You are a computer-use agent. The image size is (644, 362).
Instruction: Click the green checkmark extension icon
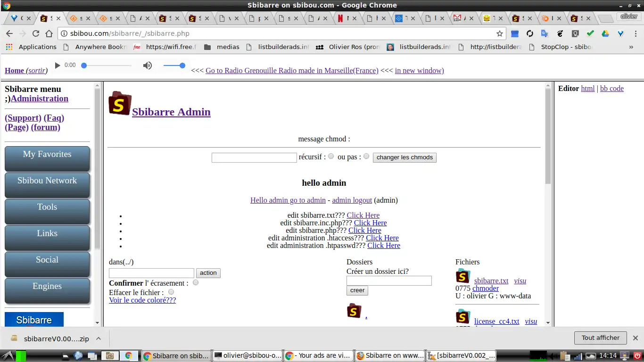click(x=590, y=33)
